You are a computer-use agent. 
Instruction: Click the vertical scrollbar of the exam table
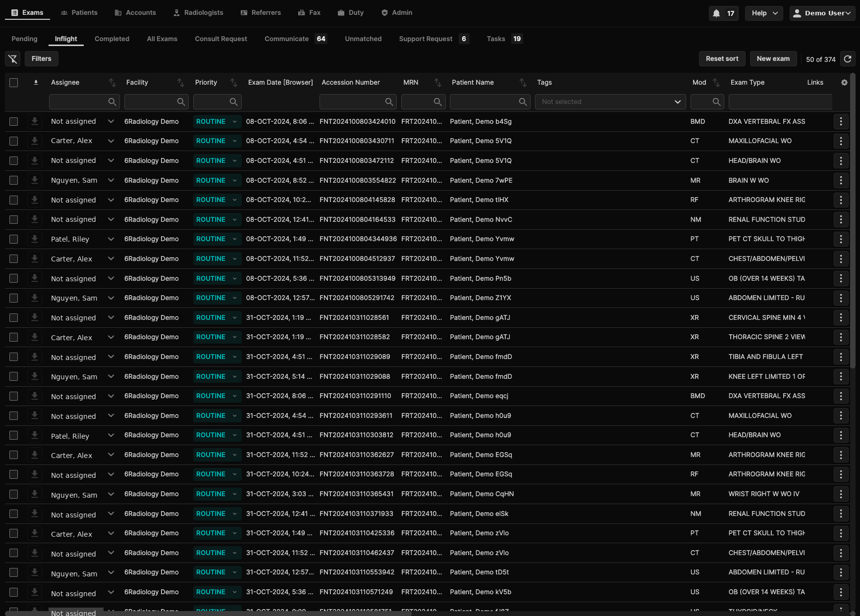853,220
